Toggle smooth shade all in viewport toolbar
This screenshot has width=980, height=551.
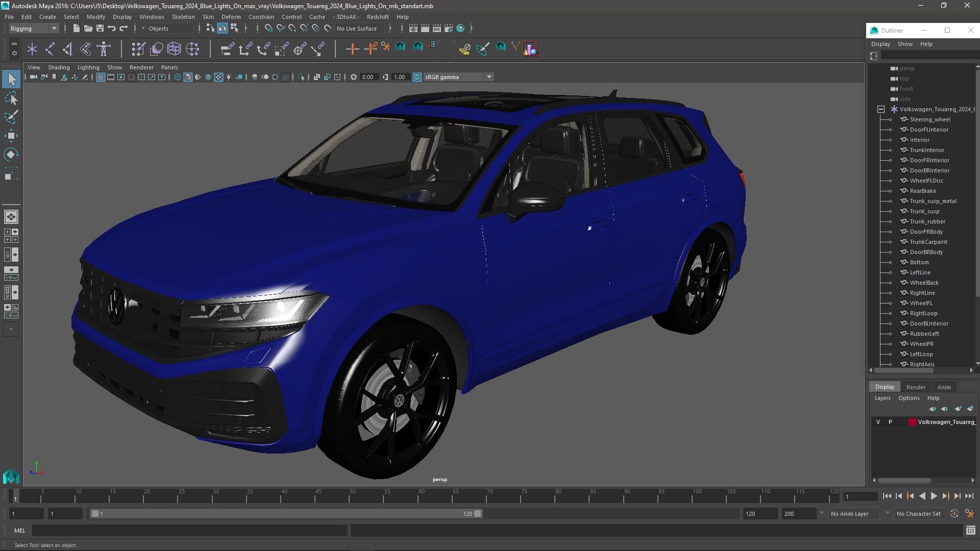click(x=188, y=77)
